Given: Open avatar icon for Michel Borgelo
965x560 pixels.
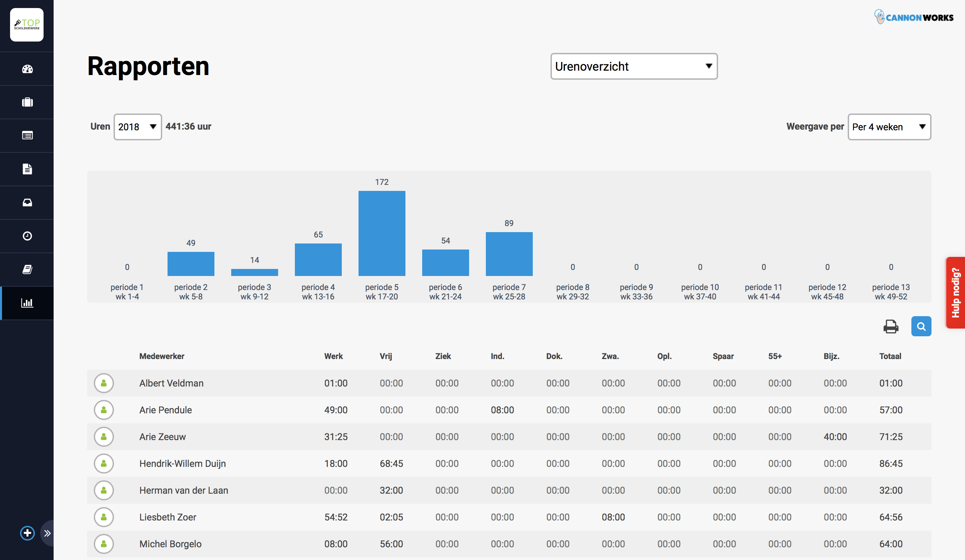Looking at the screenshot, I should (104, 544).
